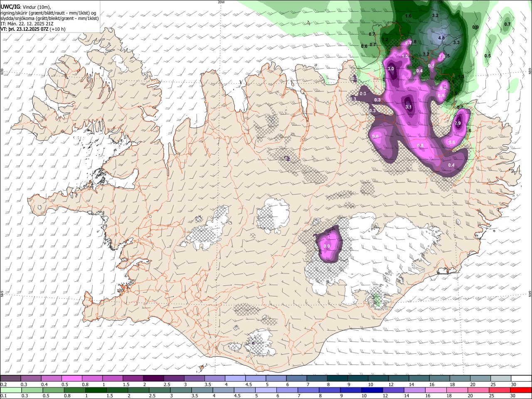Pick the lower legend swatch between 25 and 30
This screenshot has height=399, width=532.
tap(500, 390)
